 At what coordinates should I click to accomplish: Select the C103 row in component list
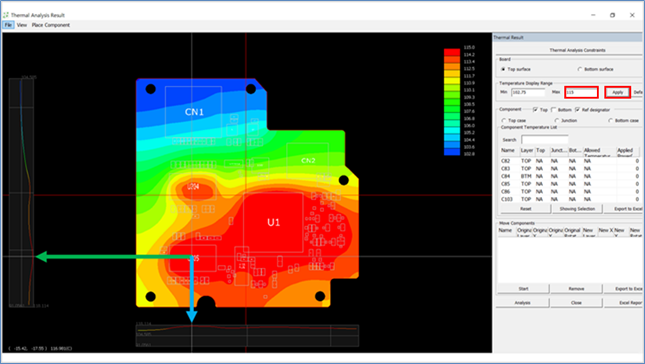pyautogui.click(x=570, y=199)
